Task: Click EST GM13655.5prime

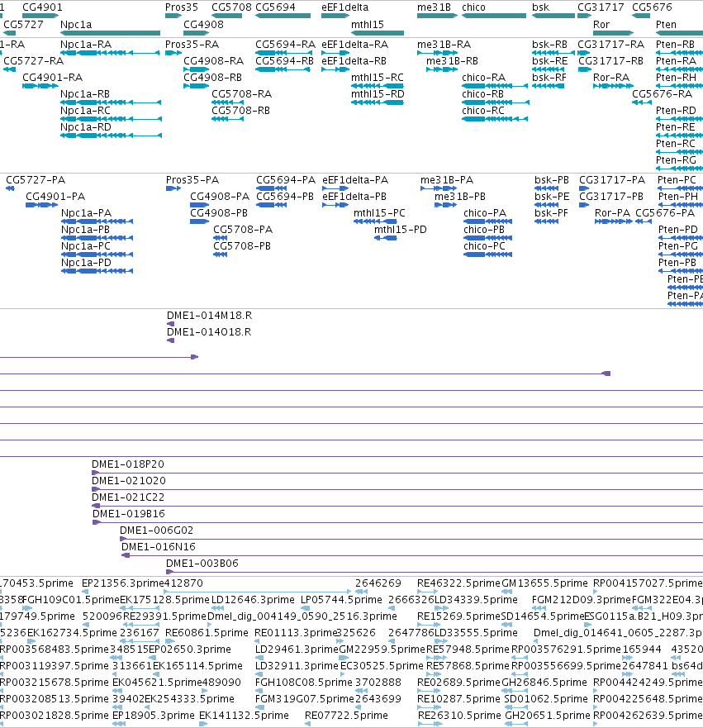Action: tap(506, 592)
